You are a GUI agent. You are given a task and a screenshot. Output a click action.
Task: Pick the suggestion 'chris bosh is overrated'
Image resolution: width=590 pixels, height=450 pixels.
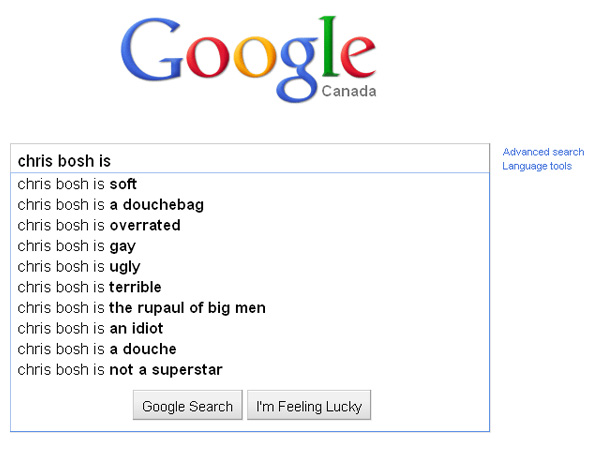click(x=250, y=225)
